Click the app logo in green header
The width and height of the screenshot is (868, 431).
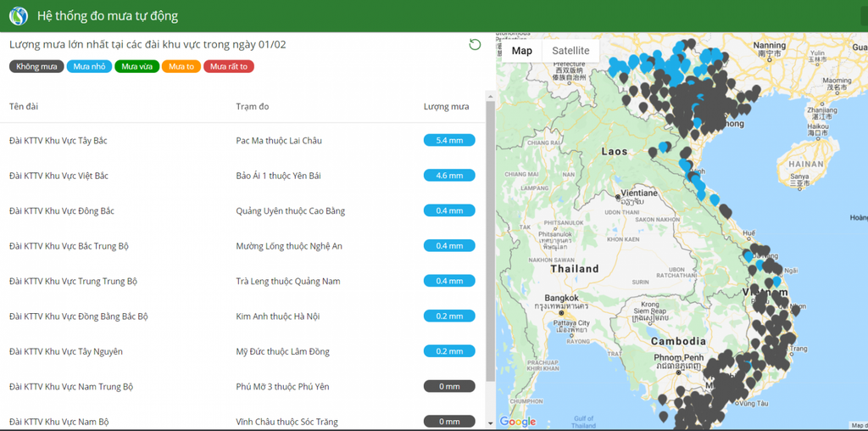click(19, 16)
